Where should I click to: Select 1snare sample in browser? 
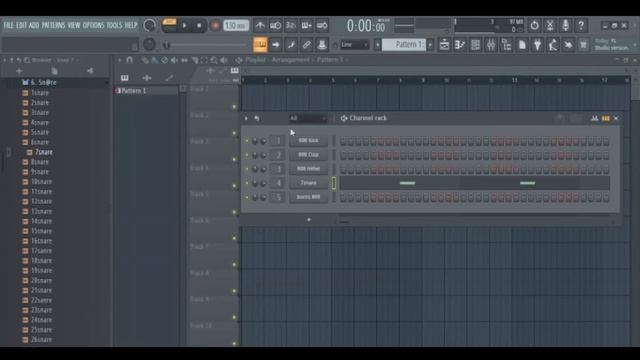click(40, 93)
